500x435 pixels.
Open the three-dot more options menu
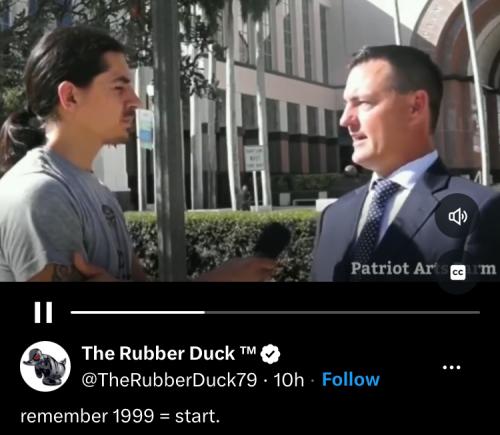451,368
